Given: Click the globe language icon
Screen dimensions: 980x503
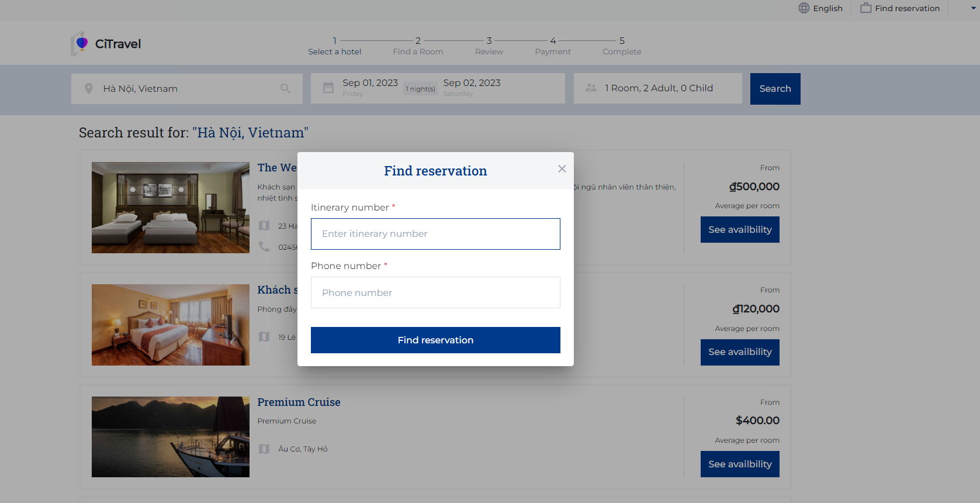Looking at the screenshot, I should pyautogui.click(x=804, y=8).
